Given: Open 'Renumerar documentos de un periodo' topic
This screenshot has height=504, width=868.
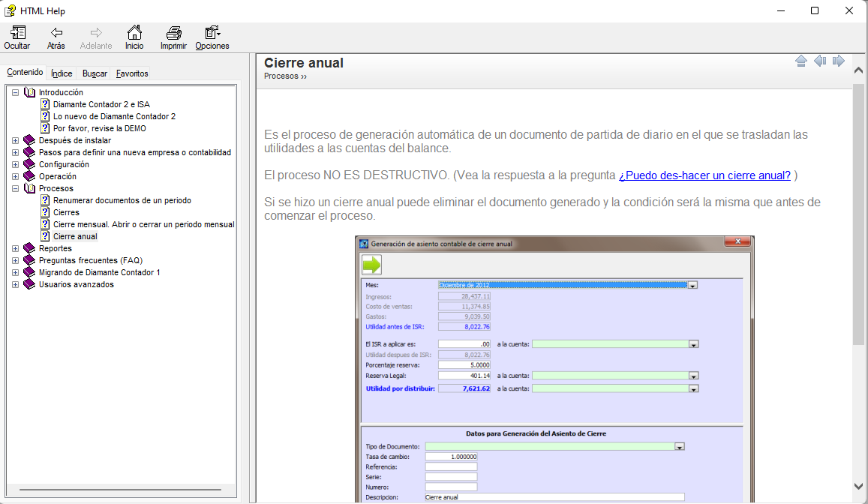Looking at the screenshot, I should (x=122, y=200).
